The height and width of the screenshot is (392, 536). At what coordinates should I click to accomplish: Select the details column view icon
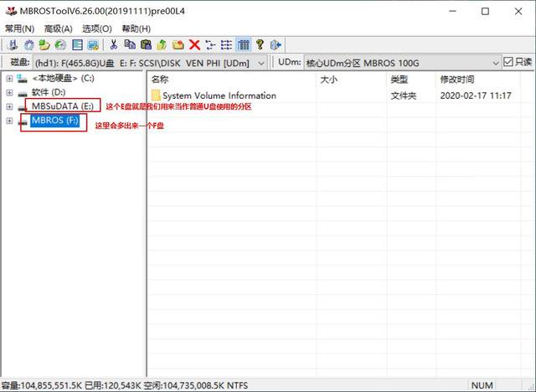point(244,44)
